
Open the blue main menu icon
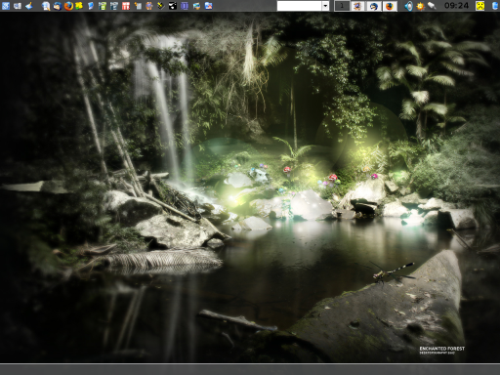[6, 6]
